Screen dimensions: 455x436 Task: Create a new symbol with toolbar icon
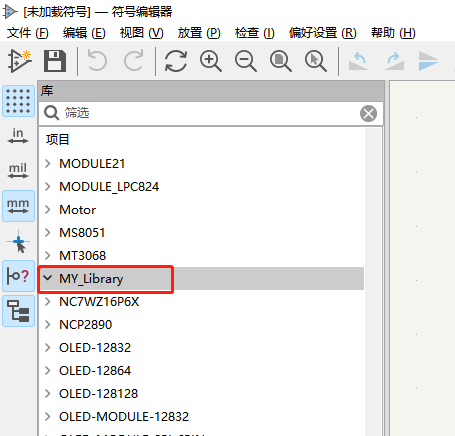point(20,61)
